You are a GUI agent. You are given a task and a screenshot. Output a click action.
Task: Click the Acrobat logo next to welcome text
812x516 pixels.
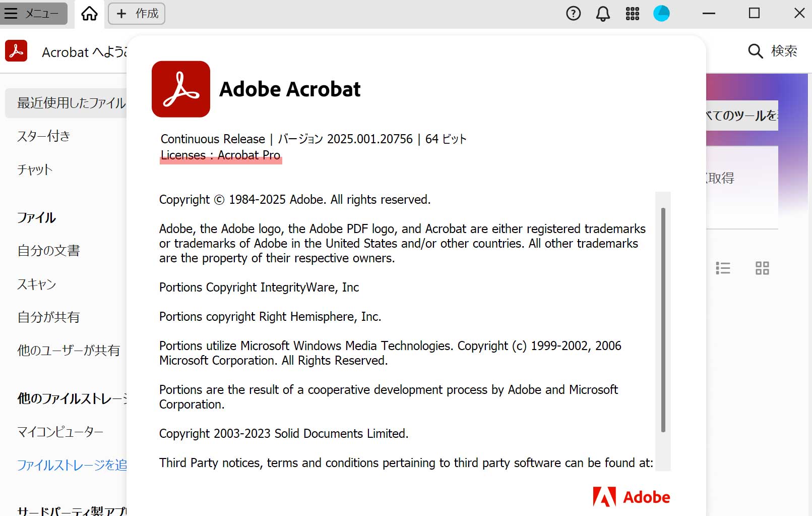coord(16,51)
